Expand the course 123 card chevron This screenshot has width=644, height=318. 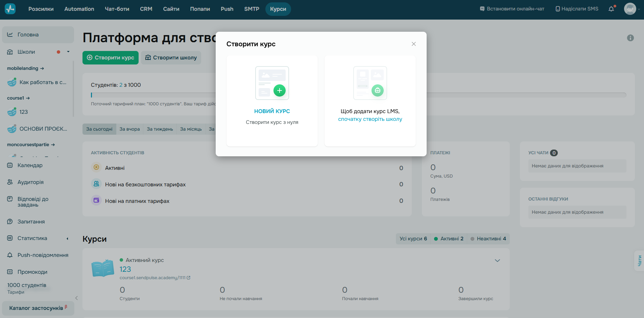coord(497,261)
